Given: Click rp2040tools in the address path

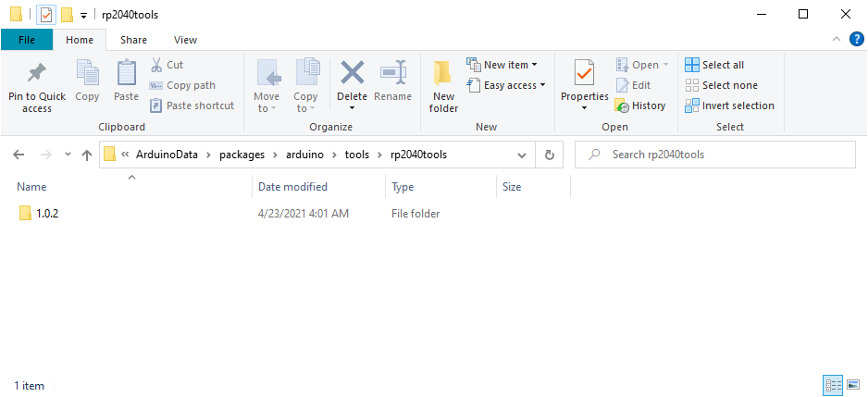Looking at the screenshot, I should [419, 155].
